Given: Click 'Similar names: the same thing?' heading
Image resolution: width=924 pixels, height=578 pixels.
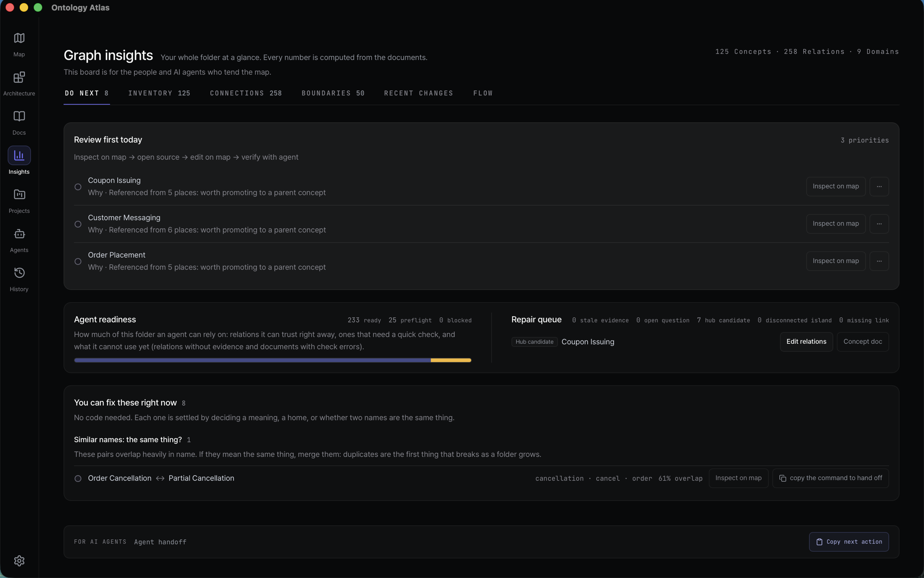Looking at the screenshot, I should coord(128,440).
